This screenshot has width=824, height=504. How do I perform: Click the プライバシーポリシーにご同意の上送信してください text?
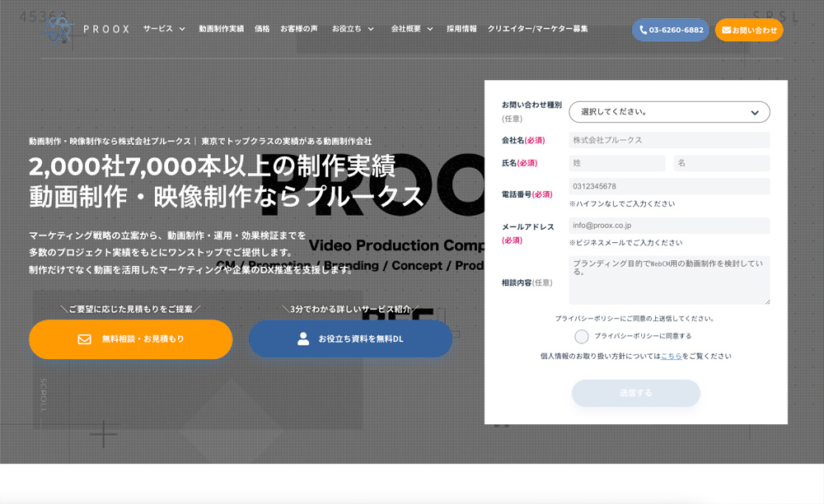coord(634,318)
